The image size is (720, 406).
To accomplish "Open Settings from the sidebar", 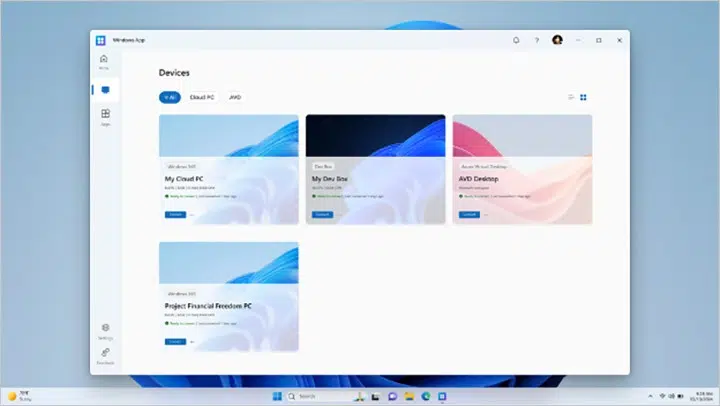I will [105, 331].
